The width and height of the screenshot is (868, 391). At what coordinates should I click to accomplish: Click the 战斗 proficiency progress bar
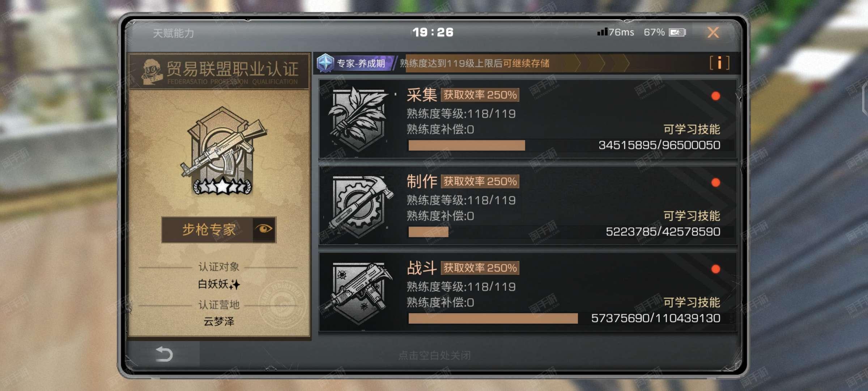tap(493, 319)
